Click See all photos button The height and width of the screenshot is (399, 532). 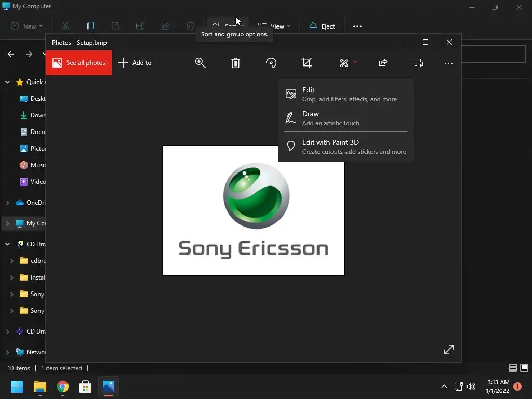pyautogui.click(x=79, y=63)
